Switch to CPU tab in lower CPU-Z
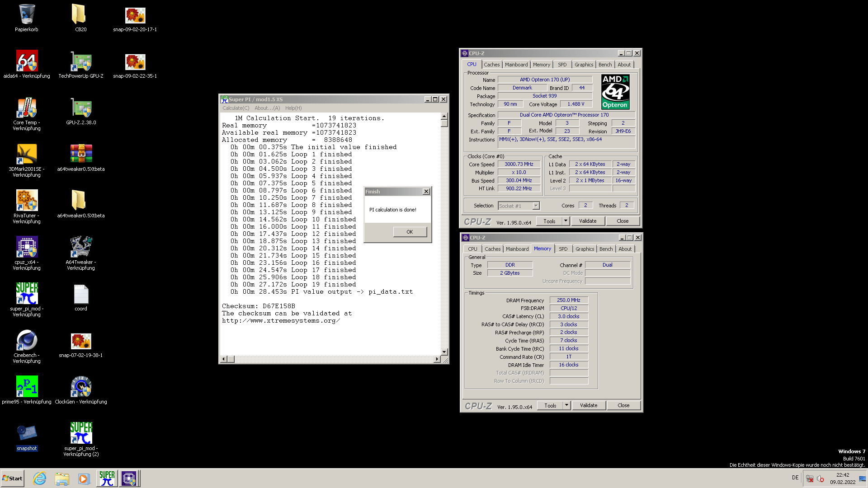Image resolution: width=868 pixels, height=488 pixels. 472,249
